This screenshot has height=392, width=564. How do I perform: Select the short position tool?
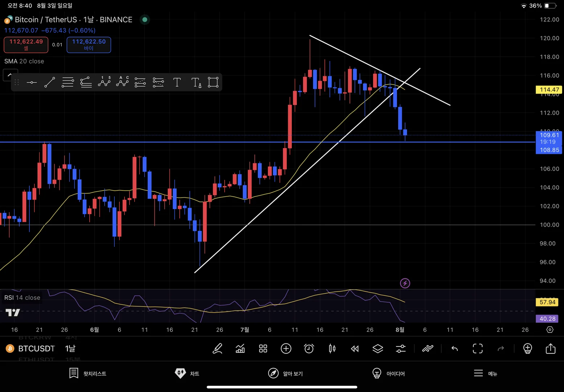(x=158, y=82)
